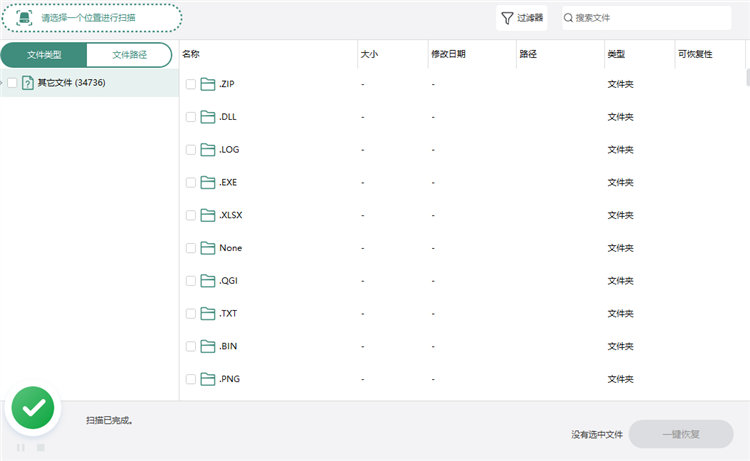750x461 pixels.
Task: Check the 其它文件 (34736) checkbox
Action: 12,83
